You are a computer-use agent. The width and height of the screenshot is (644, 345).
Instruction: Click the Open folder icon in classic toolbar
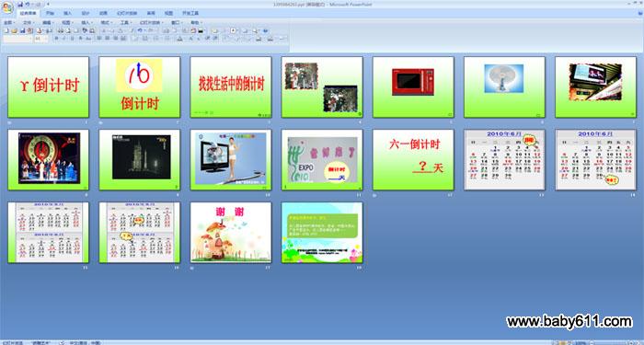[14, 30]
